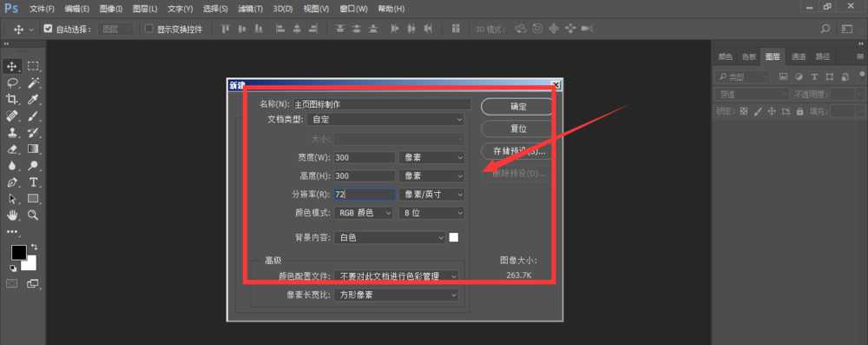The width and height of the screenshot is (868, 345).
Task: Click the search magnifier in options bar
Action: click(x=825, y=29)
